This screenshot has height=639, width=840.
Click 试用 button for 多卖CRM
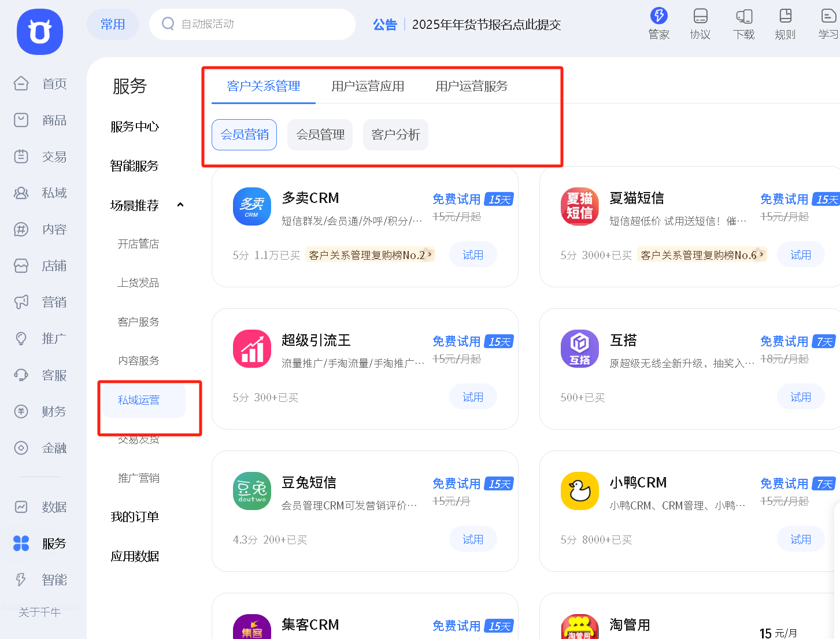click(x=473, y=254)
